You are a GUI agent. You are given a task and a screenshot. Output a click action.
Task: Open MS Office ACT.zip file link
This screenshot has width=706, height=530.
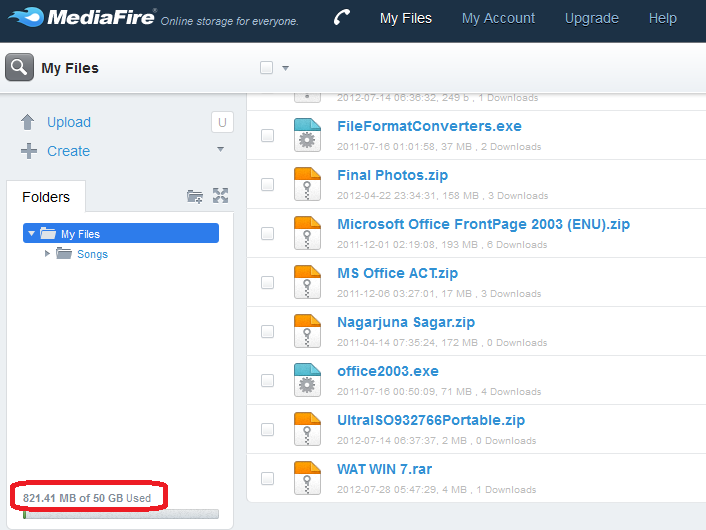398,273
